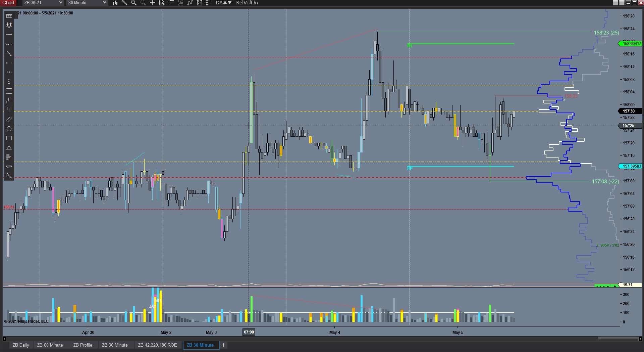Select the volume profile drawing tool
The width and height of the screenshot is (644, 352).
coord(9,157)
